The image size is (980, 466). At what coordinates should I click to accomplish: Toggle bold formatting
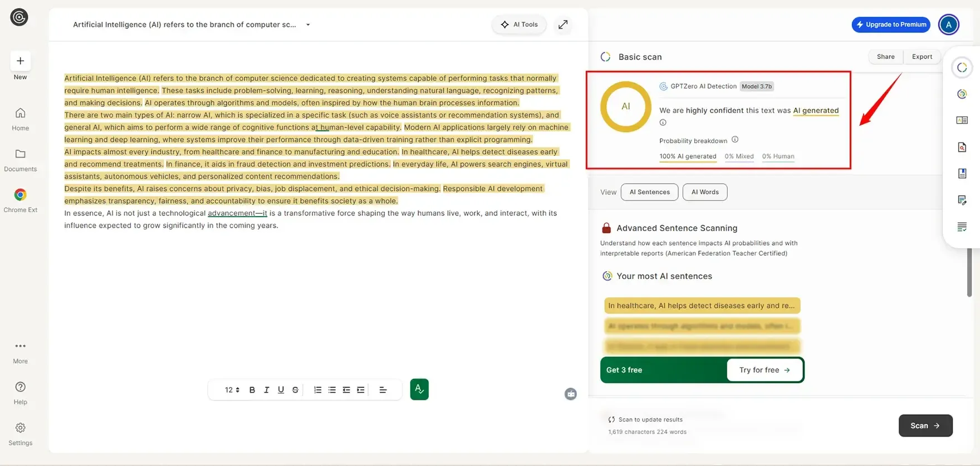coord(252,390)
